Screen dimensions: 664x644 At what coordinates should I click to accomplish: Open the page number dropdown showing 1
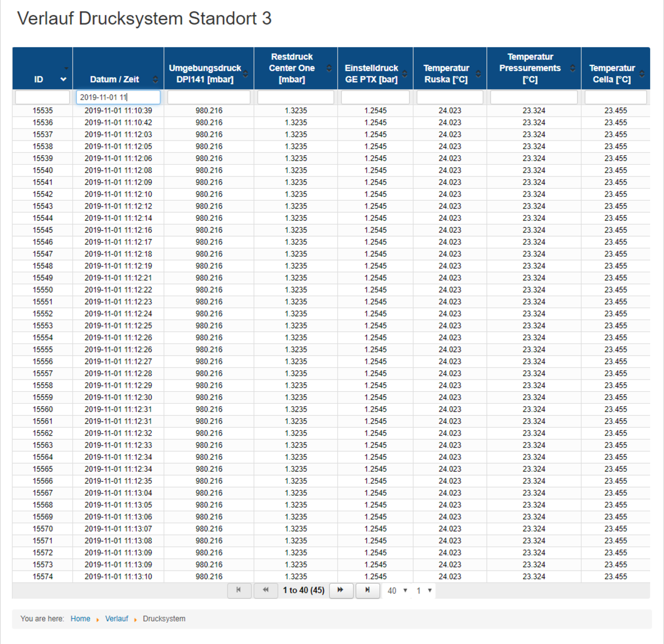(424, 590)
